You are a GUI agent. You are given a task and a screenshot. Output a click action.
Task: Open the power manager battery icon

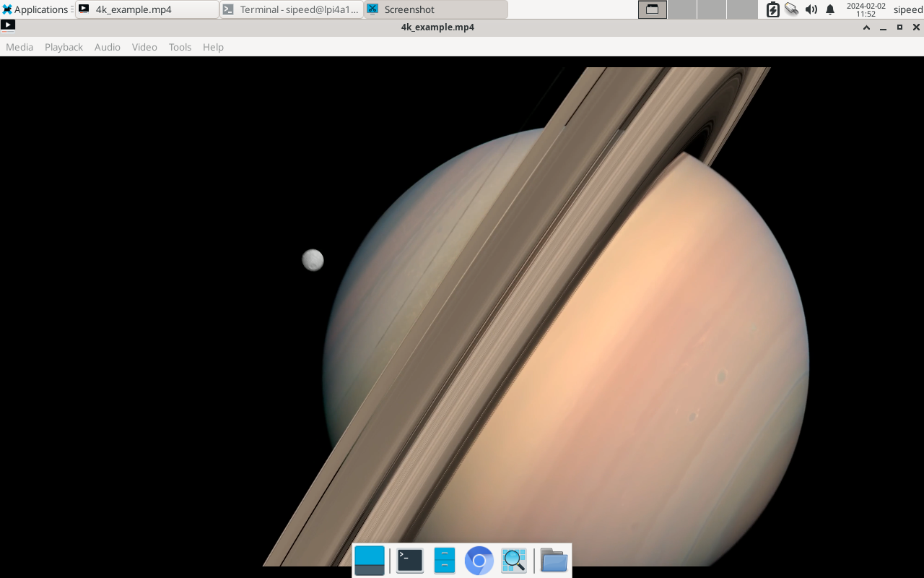pos(772,9)
